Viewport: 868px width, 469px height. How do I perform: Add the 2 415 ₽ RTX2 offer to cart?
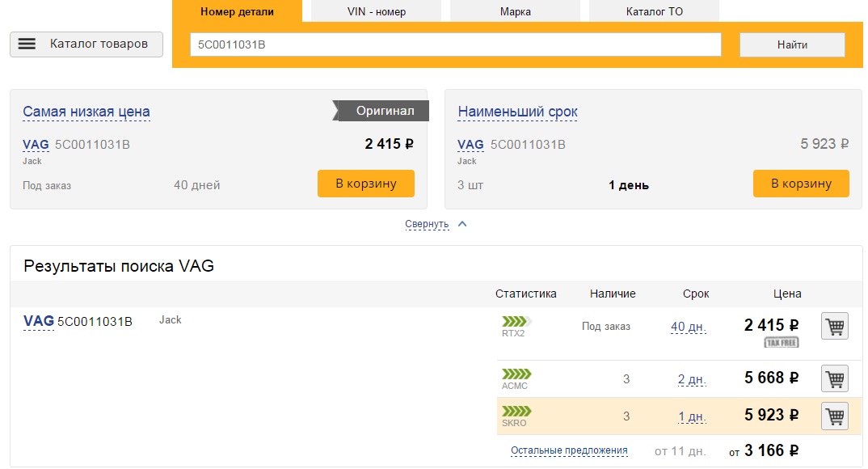pyautogui.click(x=835, y=326)
